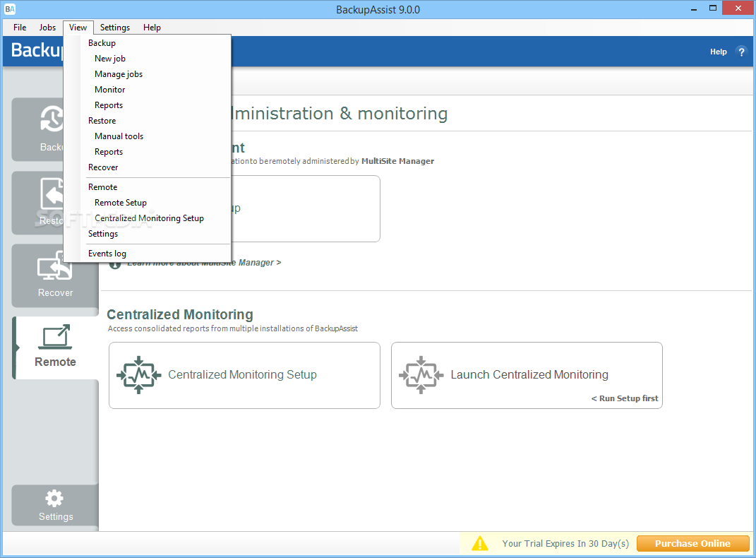756x558 pixels.
Task: Click the Restore sidebar arrow icon
Action: coord(52,194)
